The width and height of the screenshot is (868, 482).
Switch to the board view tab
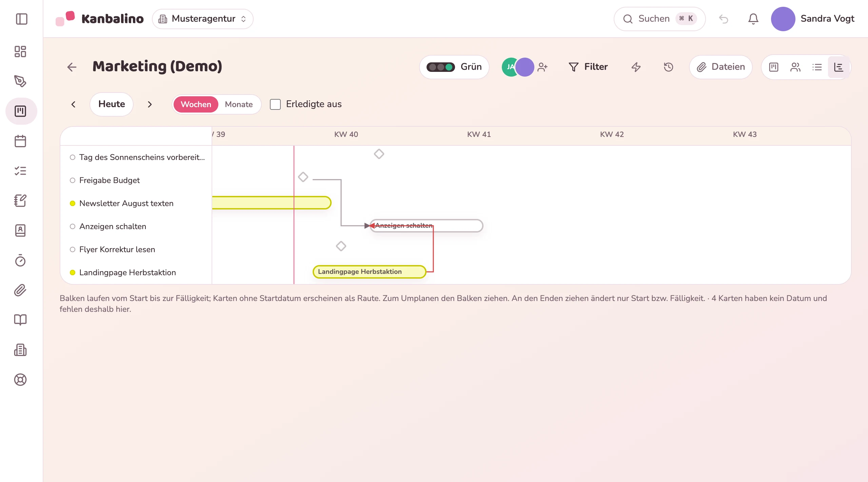pyautogui.click(x=774, y=67)
